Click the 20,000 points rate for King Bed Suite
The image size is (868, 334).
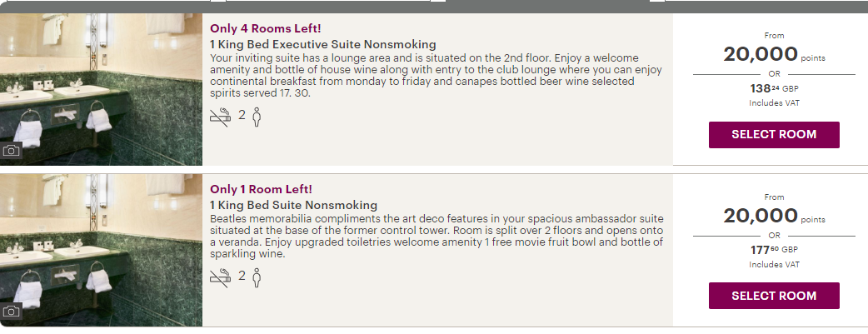coord(761,216)
